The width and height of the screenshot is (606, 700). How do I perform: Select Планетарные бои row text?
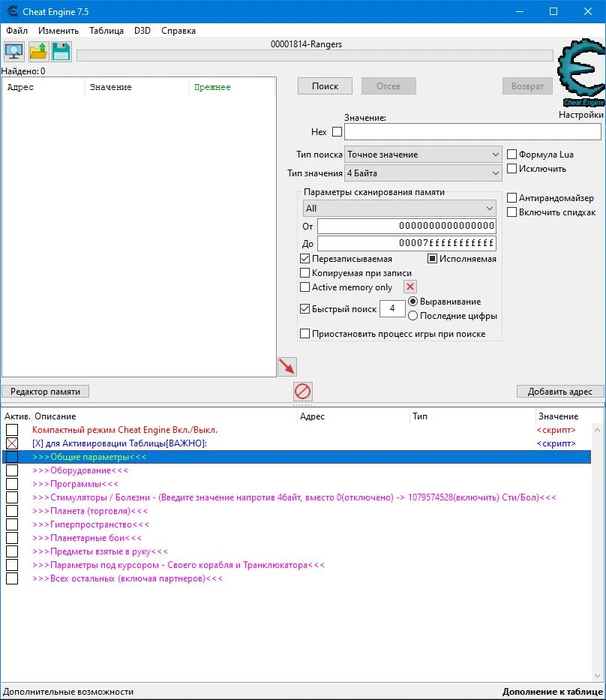tap(87, 538)
